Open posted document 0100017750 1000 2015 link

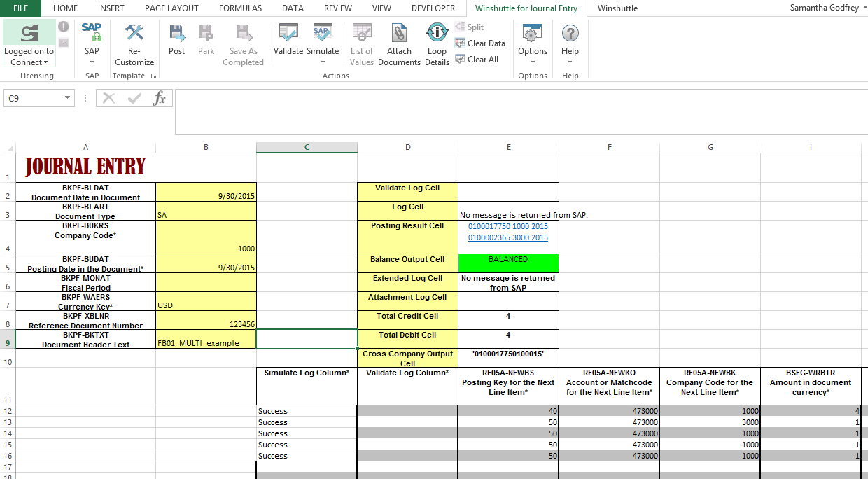pyautogui.click(x=508, y=227)
